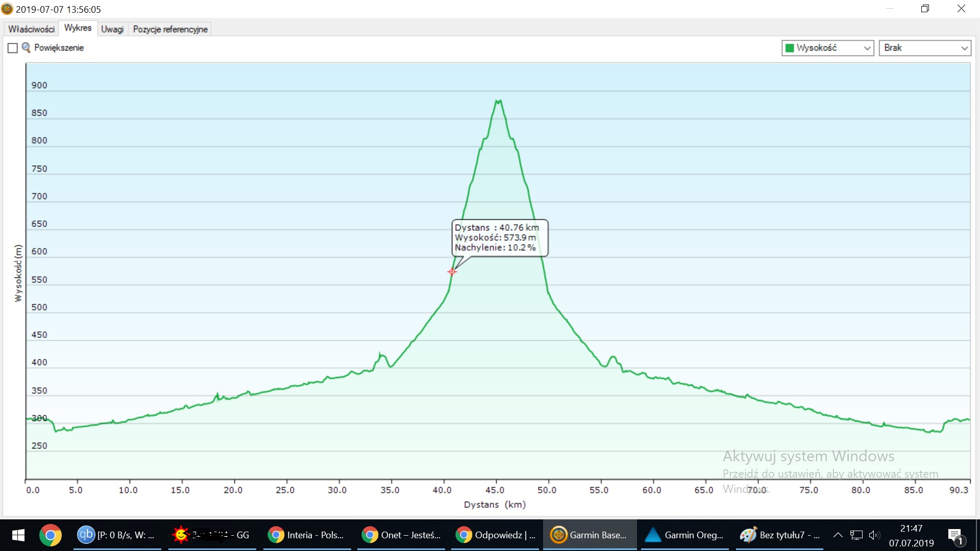The image size is (980, 551).
Task: Click the volume speaker tray icon
Action: click(x=874, y=535)
